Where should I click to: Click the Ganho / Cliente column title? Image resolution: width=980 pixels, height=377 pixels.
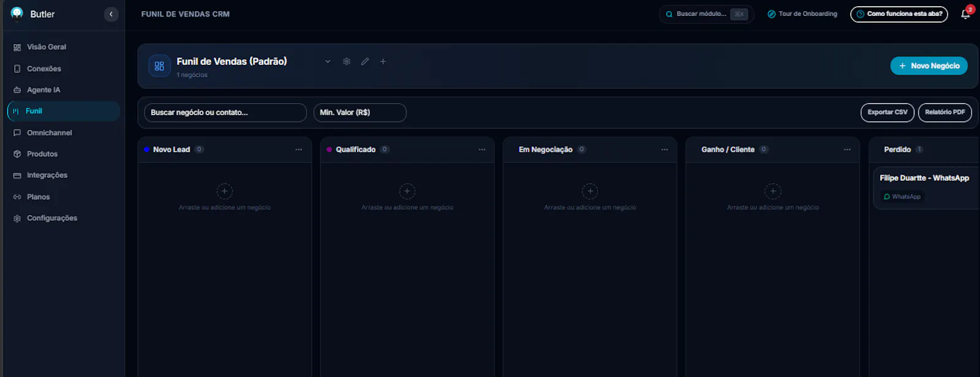(x=728, y=150)
